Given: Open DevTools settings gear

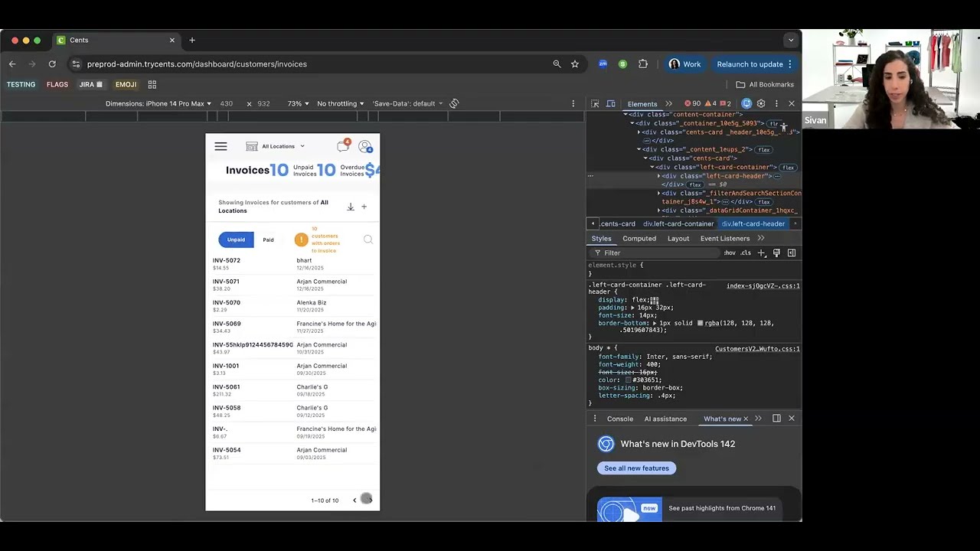Looking at the screenshot, I should coord(761,103).
